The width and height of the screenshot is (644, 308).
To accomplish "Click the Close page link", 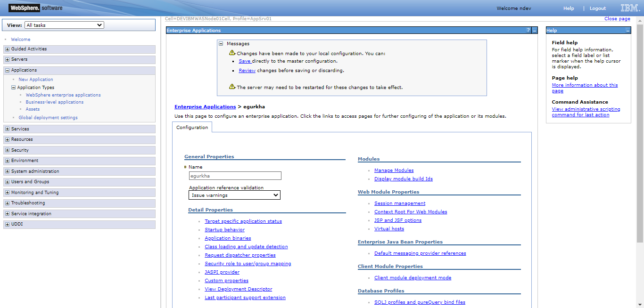I will coord(617,19).
